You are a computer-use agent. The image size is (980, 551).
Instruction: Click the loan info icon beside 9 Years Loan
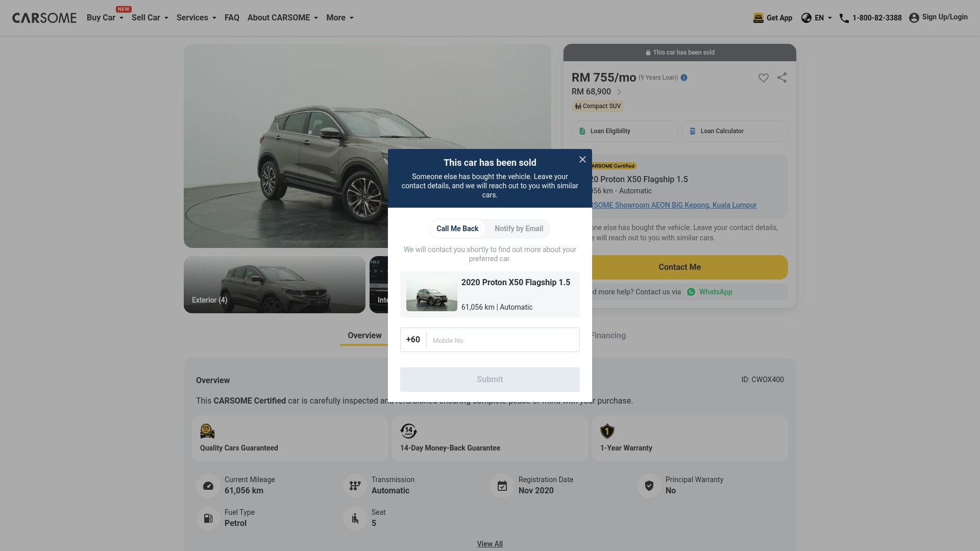coord(684,78)
